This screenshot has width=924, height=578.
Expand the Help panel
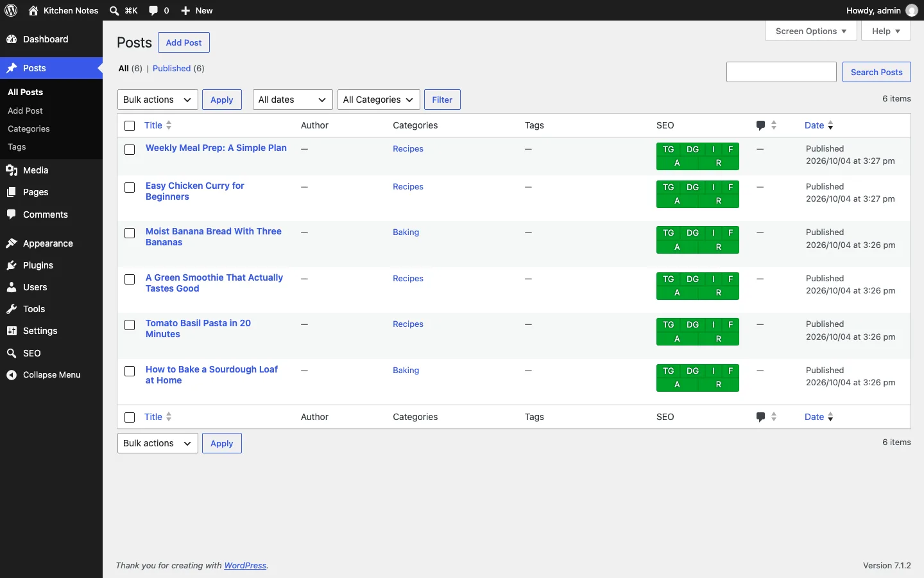886,31
